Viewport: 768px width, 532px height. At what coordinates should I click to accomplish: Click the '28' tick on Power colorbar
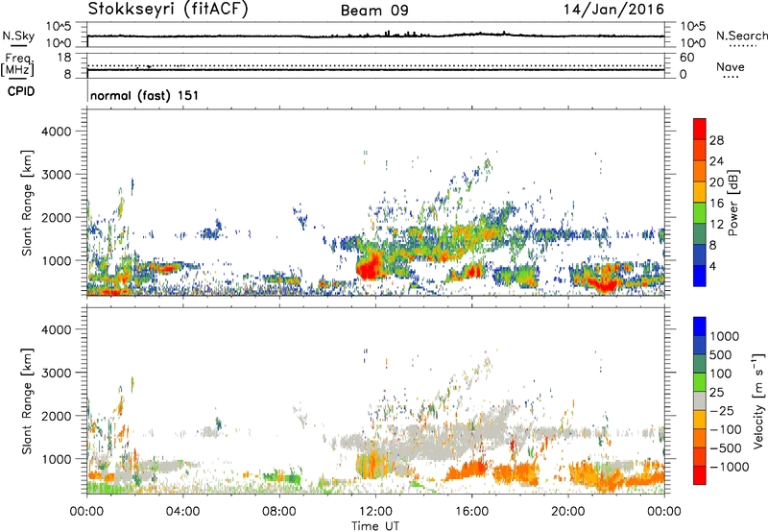716,140
